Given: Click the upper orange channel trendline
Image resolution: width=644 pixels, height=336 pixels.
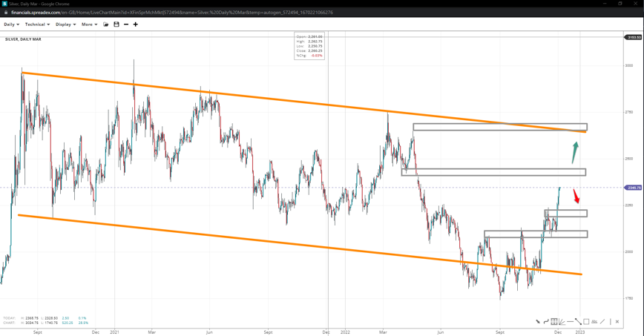Looking at the screenshot, I should coord(297,103).
